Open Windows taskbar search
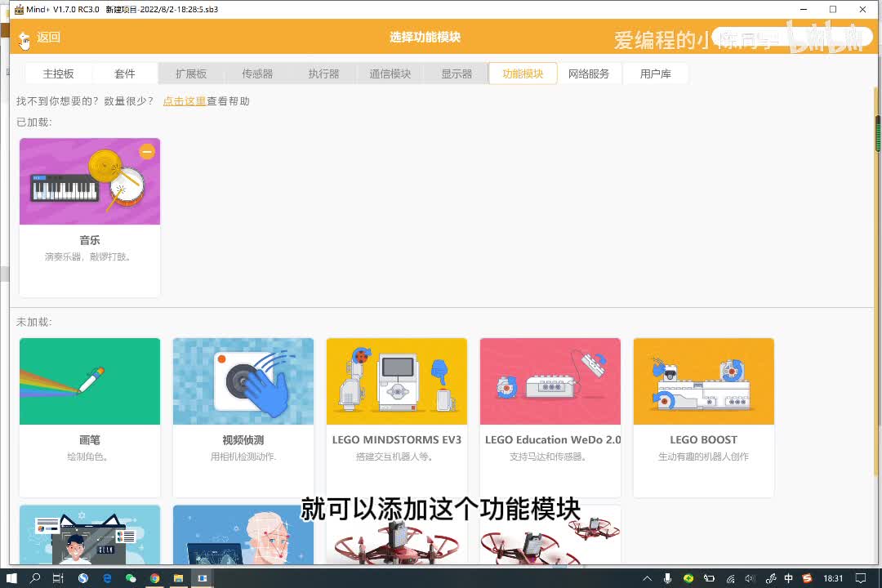The width and height of the screenshot is (882, 588). (35, 578)
